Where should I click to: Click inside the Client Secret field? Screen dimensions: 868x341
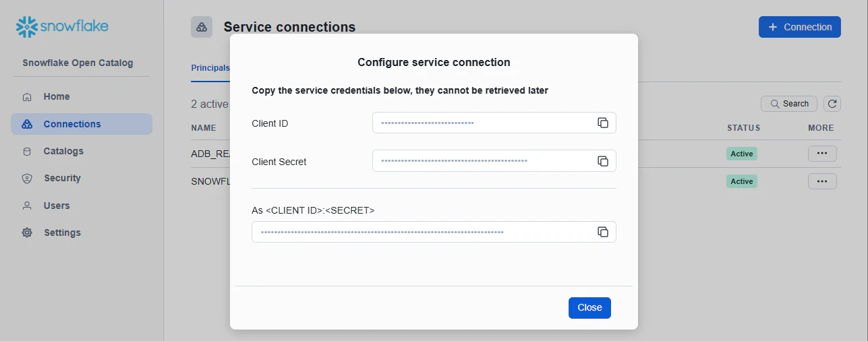tap(482, 161)
